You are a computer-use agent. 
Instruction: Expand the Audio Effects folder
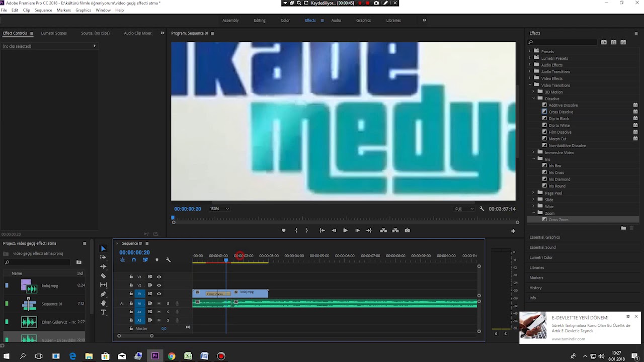point(529,65)
